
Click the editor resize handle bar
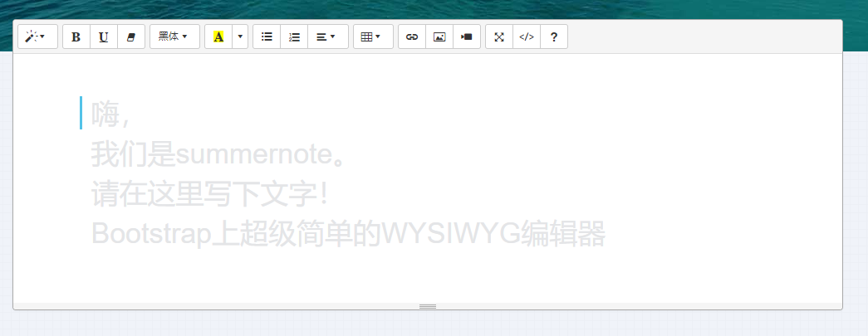[428, 306]
